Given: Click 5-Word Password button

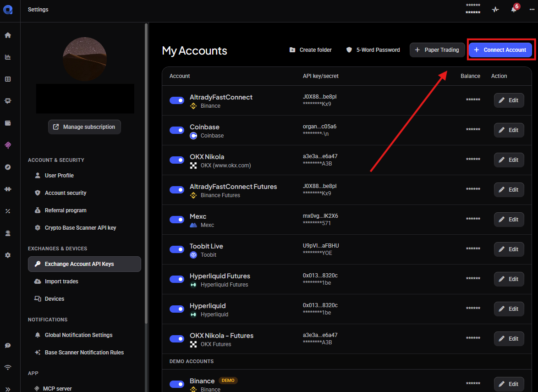Looking at the screenshot, I should 373,50.
